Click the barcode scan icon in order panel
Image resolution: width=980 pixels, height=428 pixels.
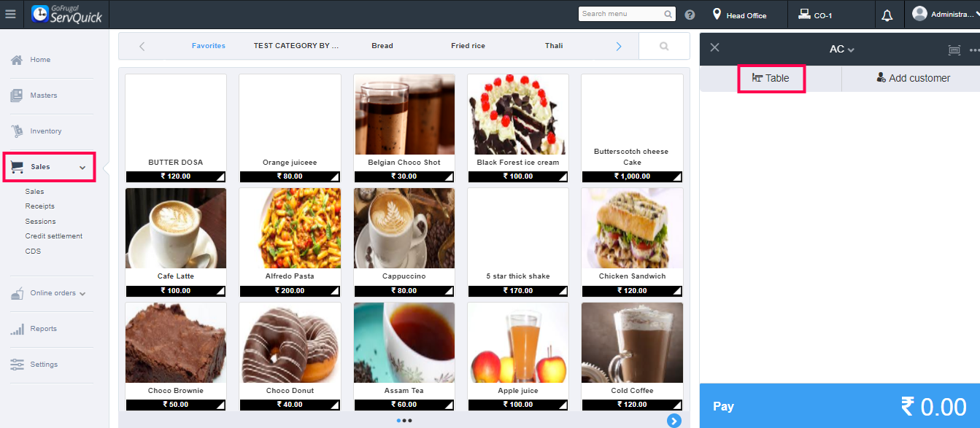pos(954,50)
